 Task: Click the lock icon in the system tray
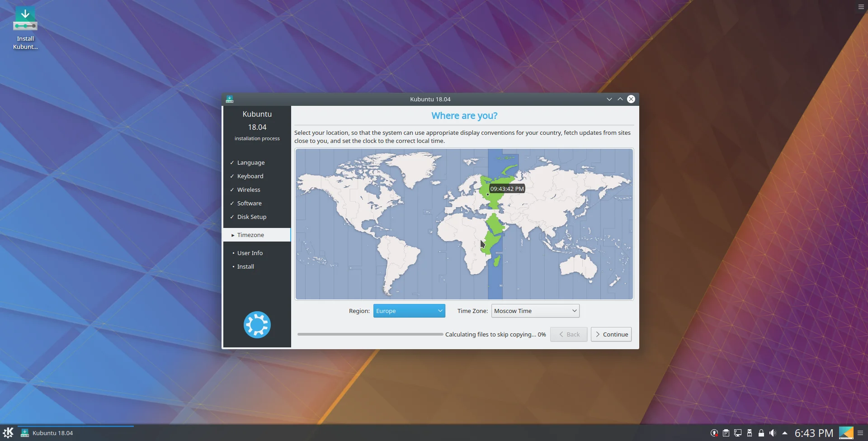761,433
